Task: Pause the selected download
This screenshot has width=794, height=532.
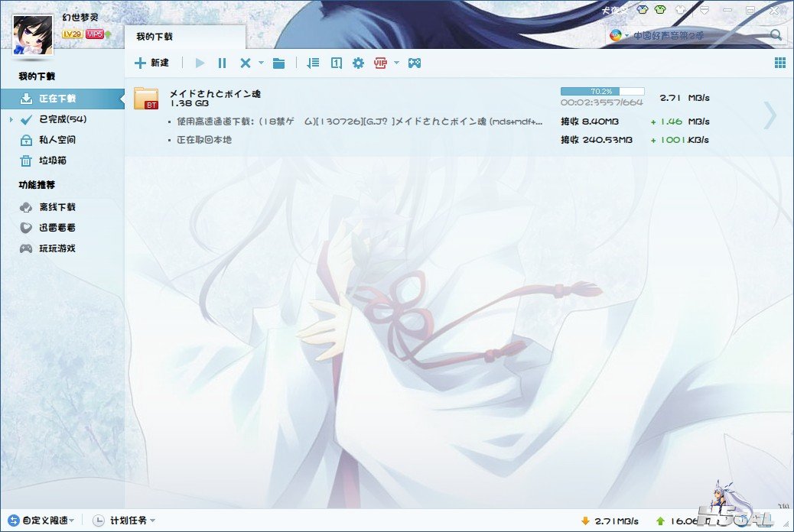Action: click(222, 63)
